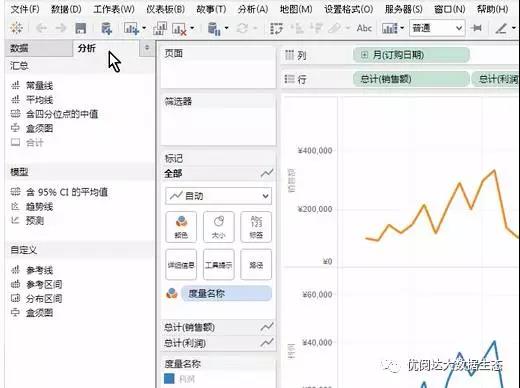Open the 设置格式(O) menu

(349, 9)
